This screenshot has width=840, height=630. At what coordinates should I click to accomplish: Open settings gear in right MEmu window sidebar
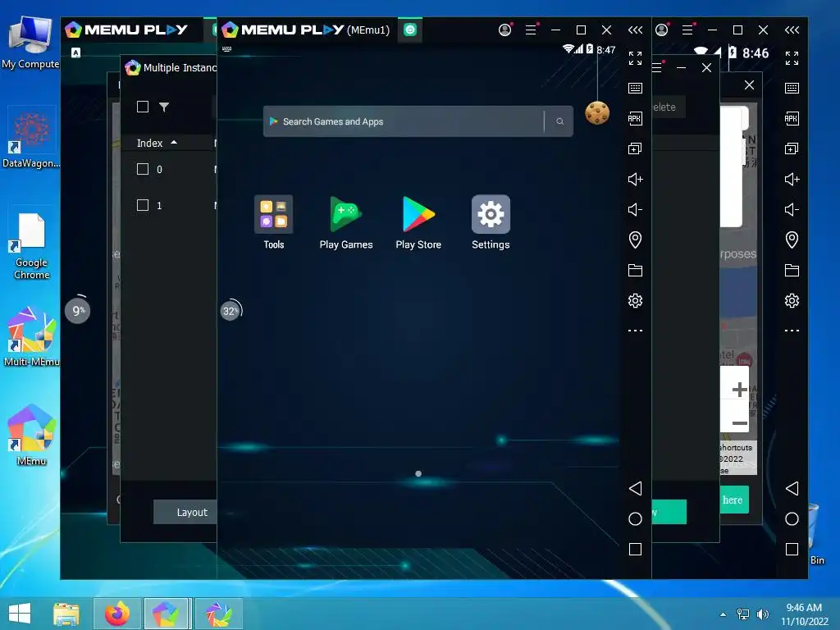(792, 300)
